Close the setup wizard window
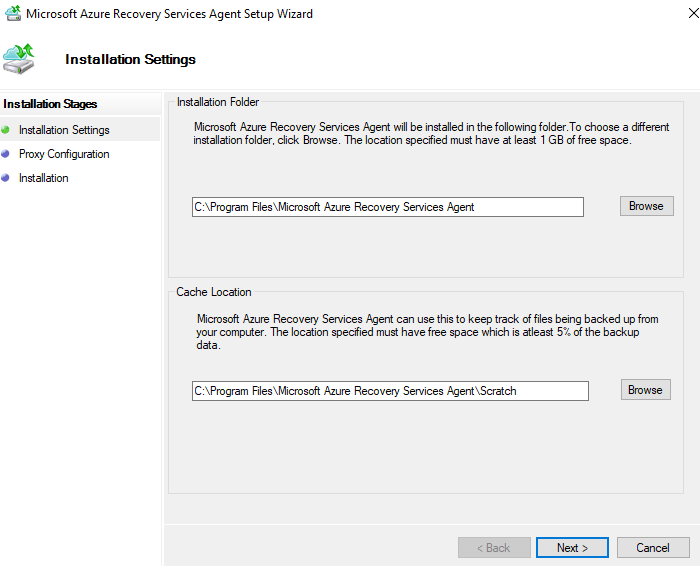 [x=693, y=13]
